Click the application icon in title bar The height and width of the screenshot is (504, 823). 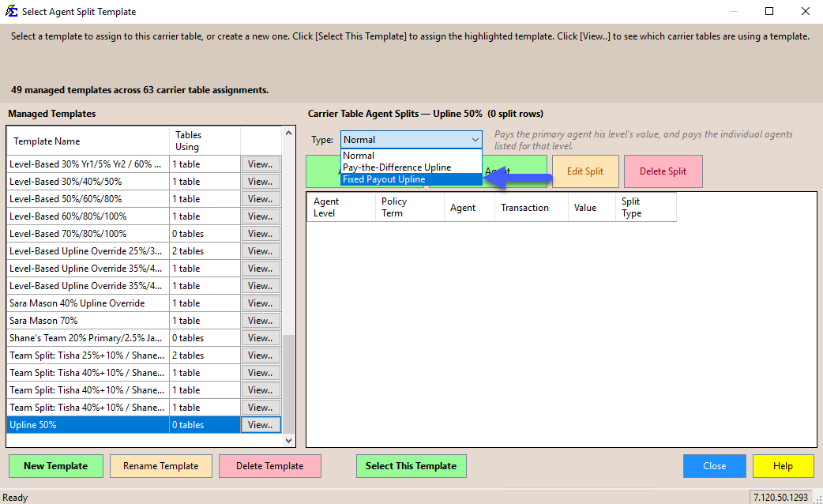(x=12, y=11)
